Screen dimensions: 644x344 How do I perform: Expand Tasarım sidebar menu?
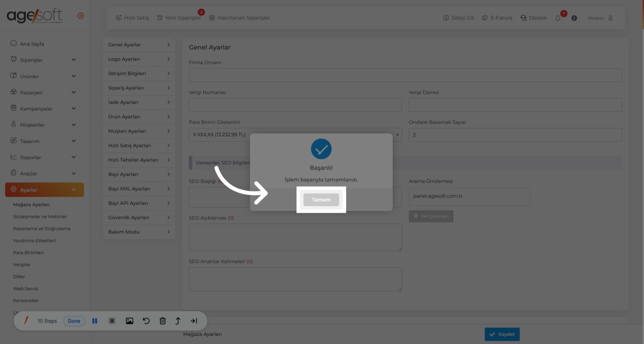(x=45, y=141)
